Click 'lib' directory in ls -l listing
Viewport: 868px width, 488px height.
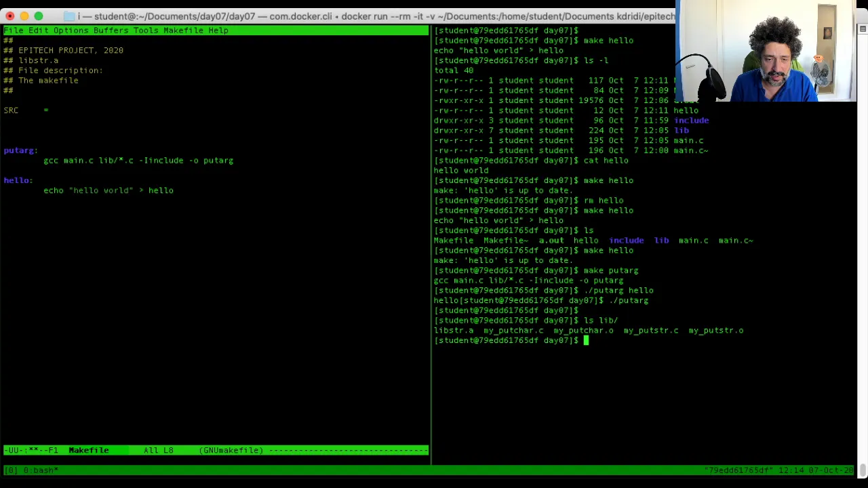pyautogui.click(x=681, y=130)
